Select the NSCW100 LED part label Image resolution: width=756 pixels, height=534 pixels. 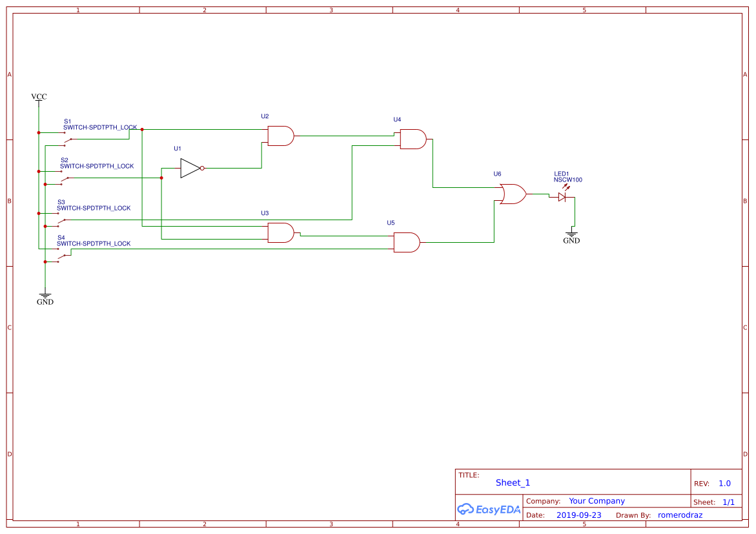click(x=567, y=180)
